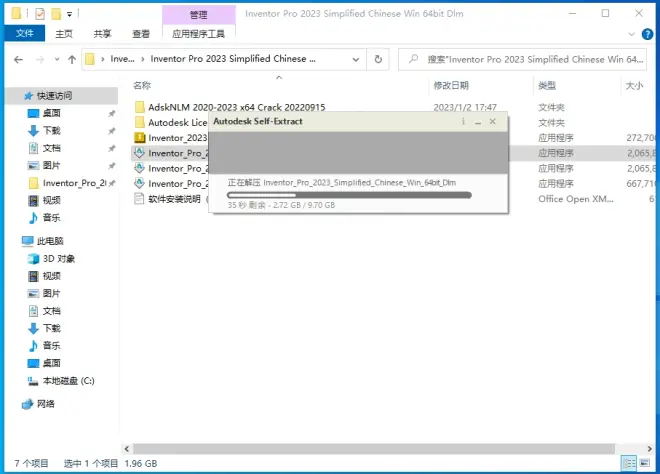Viewport: 660px width, 474px height.
Task: Expand the address bar history dropdown
Action: point(356,60)
